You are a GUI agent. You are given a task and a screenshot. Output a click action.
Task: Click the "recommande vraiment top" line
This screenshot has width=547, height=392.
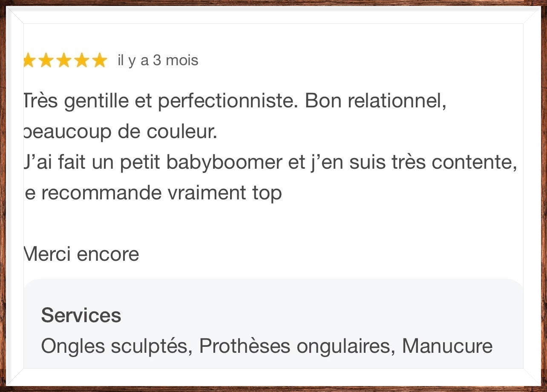(x=161, y=193)
